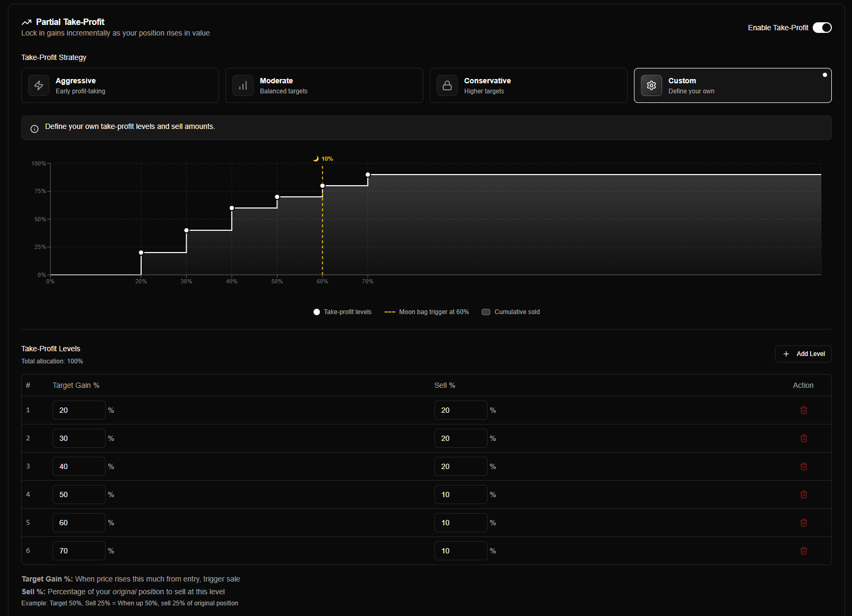Click the gear icon on Custom strategy
This screenshot has width=852, height=616.
(x=651, y=85)
